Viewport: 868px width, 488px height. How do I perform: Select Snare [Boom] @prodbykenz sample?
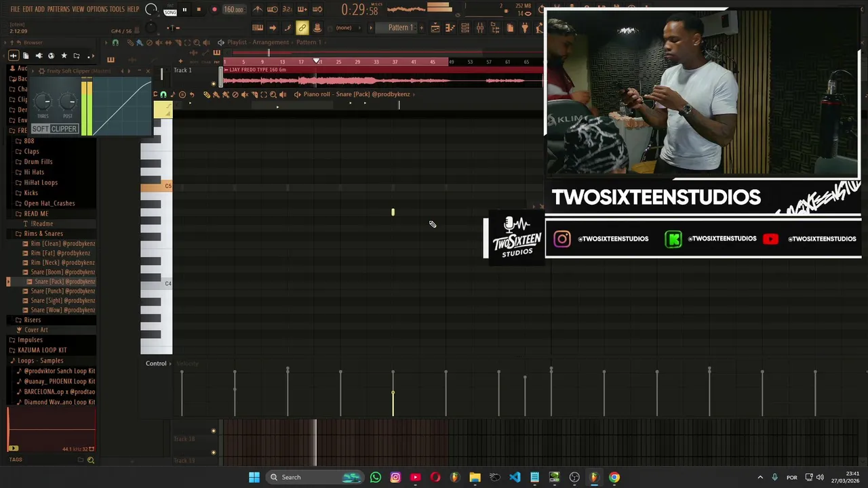tap(59, 272)
